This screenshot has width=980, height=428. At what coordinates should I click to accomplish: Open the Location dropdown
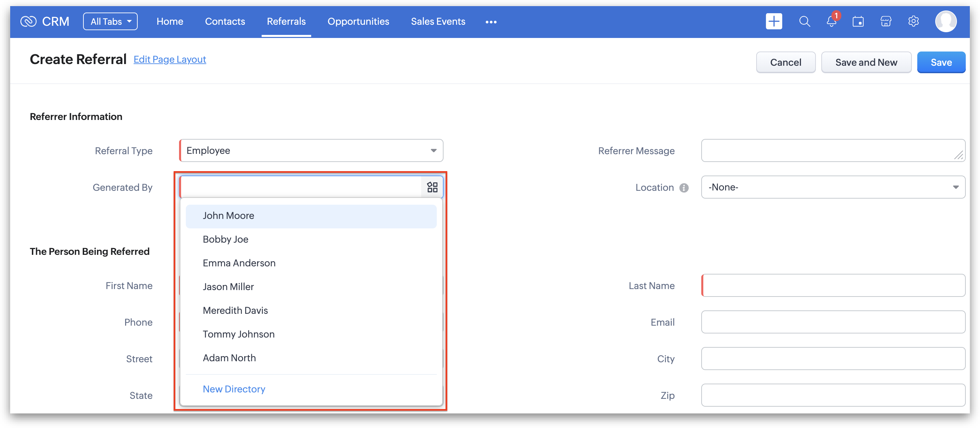[833, 187]
